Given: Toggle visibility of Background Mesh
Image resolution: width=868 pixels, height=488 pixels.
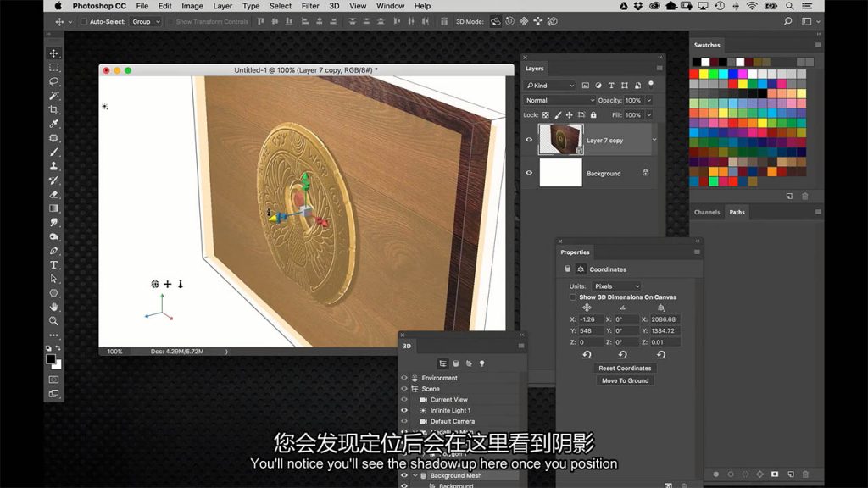Looking at the screenshot, I should point(404,475).
